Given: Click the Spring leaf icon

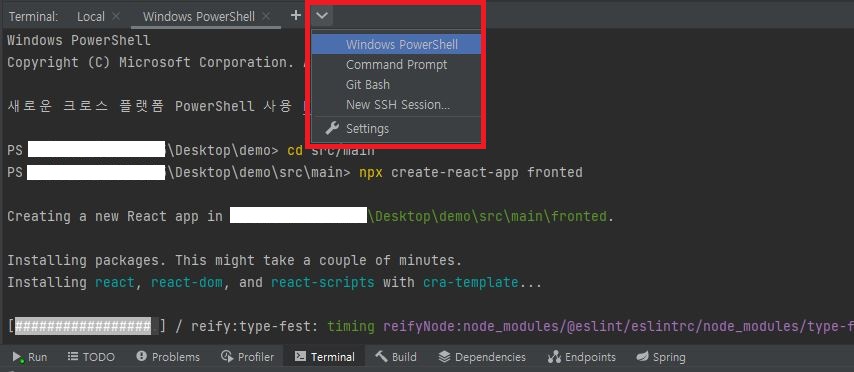Looking at the screenshot, I should point(643,357).
